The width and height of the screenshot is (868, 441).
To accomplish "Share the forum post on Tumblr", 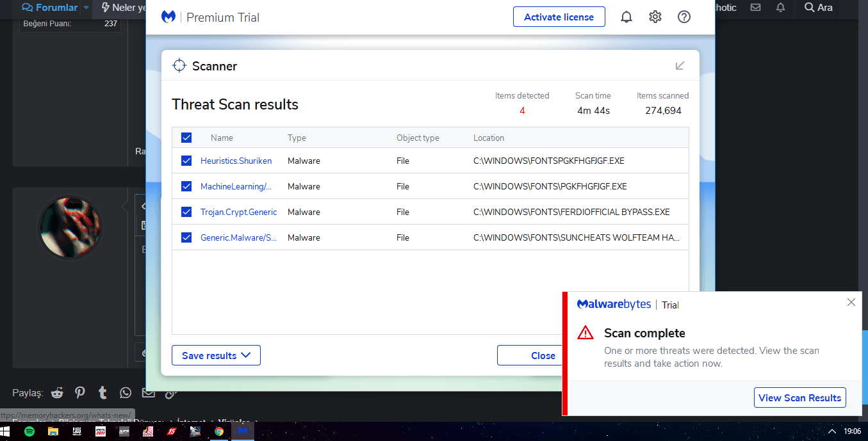I will (102, 392).
